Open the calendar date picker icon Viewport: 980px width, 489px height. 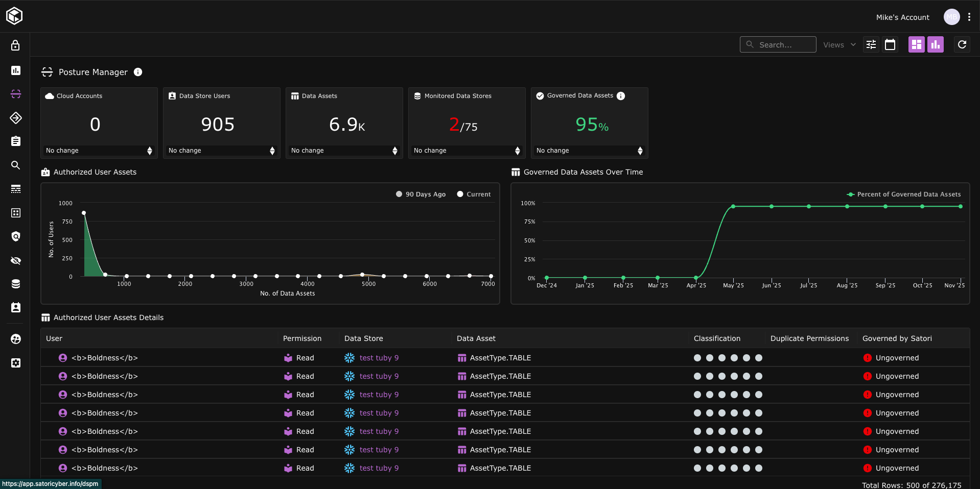(890, 45)
